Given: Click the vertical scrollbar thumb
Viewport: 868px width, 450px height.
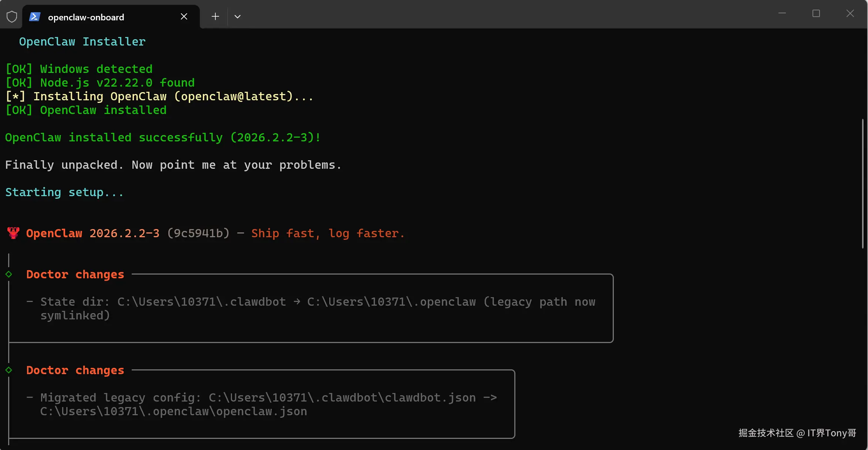Looking at the screenshot, I should pyautogui.click(x=862, y=183).
